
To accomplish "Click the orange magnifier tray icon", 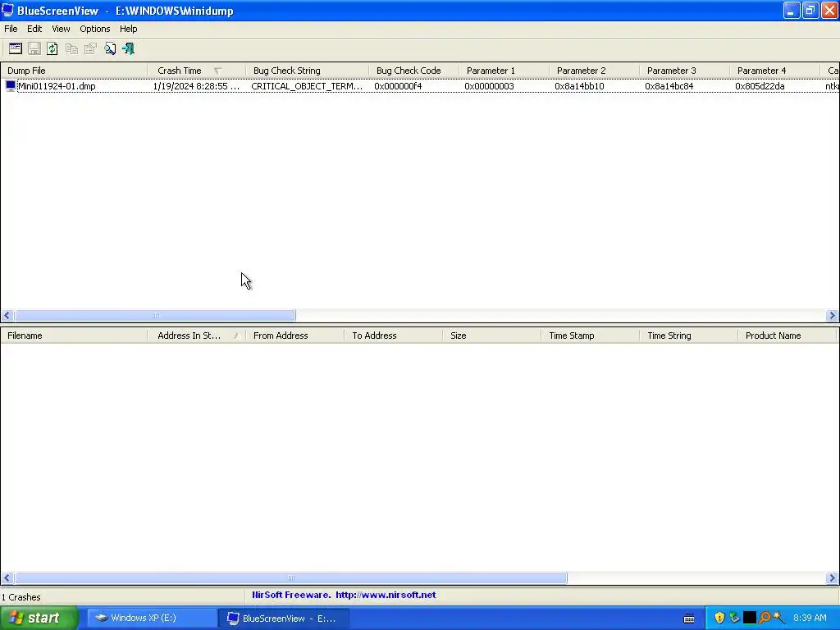I will click(x=764, y=618).
